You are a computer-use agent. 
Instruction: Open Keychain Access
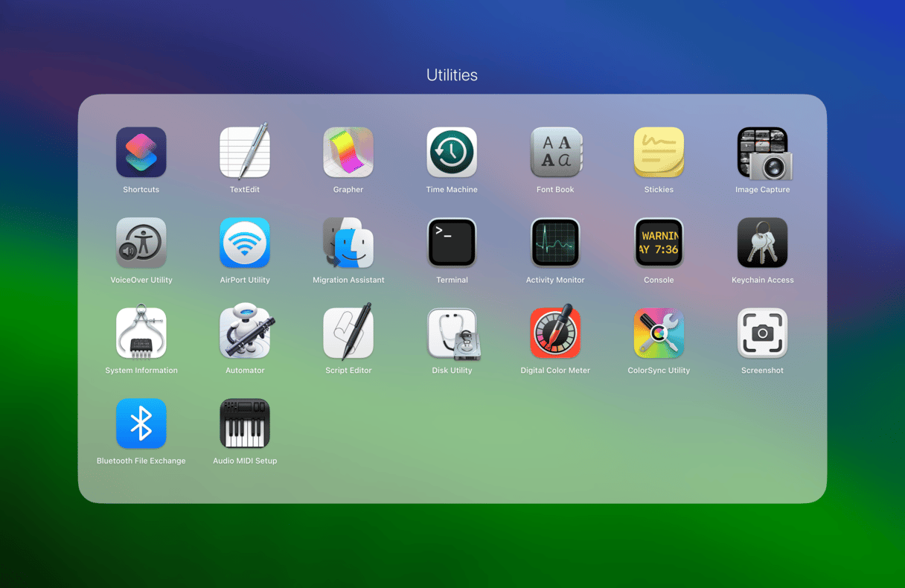[763, 243]
